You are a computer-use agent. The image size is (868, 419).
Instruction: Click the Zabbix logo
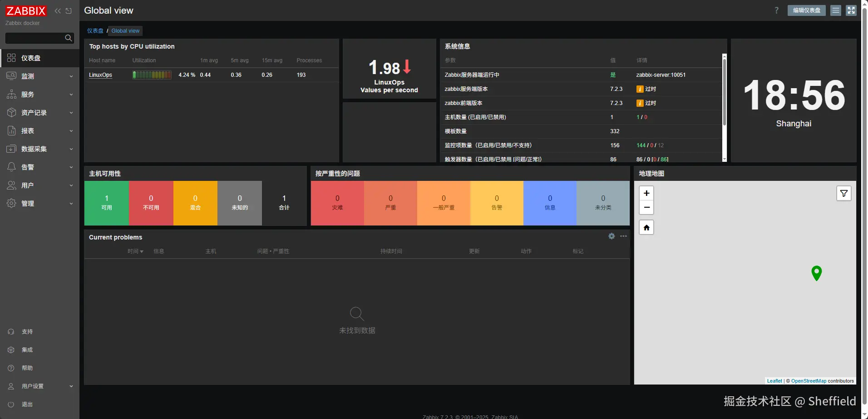[26, 11]
